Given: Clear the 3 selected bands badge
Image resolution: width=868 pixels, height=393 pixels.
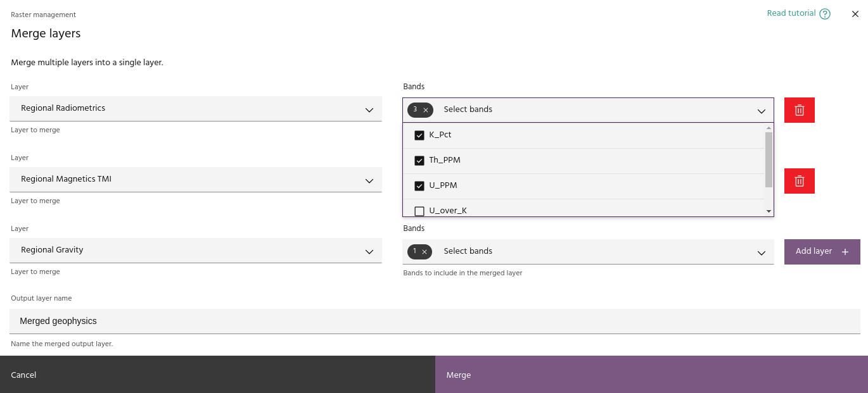Looking at the screenshot, I should pyautogui.click(x=426, y=110).
